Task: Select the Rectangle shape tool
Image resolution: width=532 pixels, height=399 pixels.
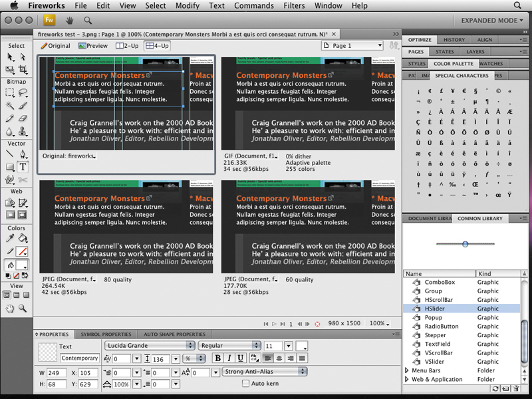Action: point(10,167)
